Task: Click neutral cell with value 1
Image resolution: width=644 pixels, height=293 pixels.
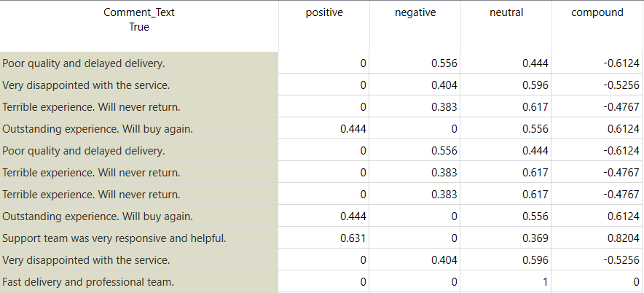Action: click(x=545, y=282)
